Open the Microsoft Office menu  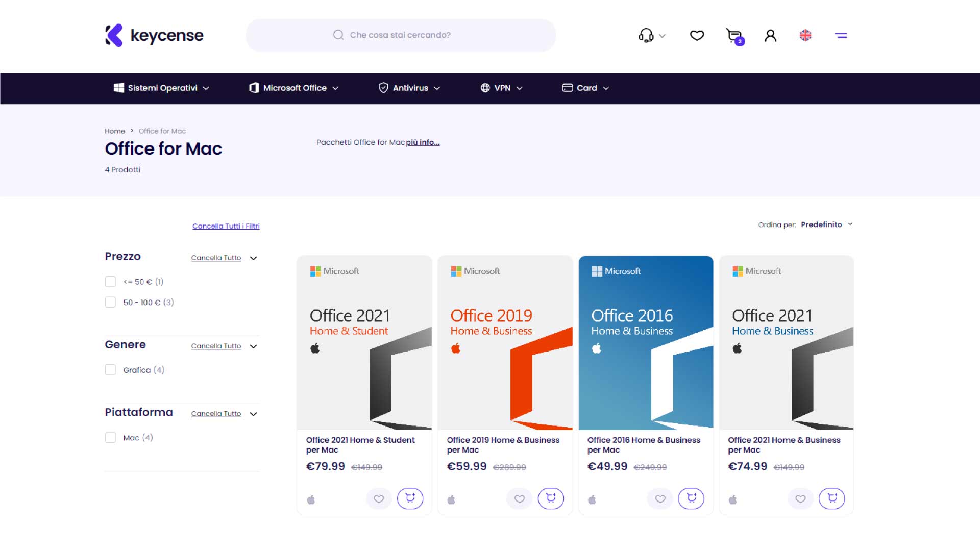point(294,88)
